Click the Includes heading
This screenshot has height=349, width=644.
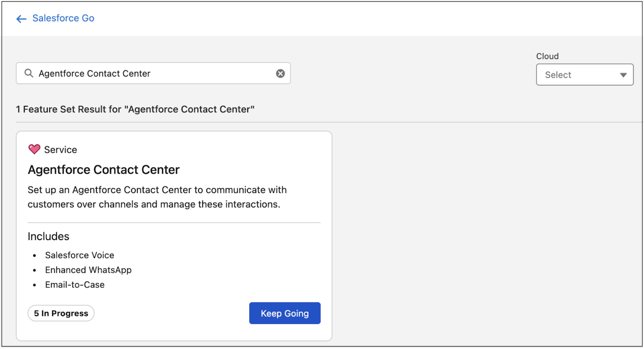pyautogui.click(x=48, y=236)
